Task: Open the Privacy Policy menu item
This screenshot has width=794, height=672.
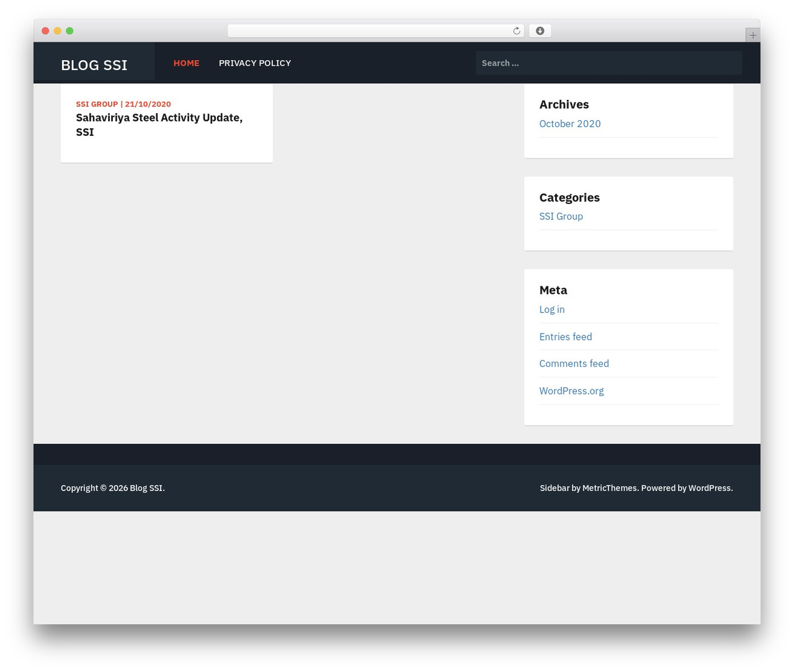Action: click(x=255, y=63)
